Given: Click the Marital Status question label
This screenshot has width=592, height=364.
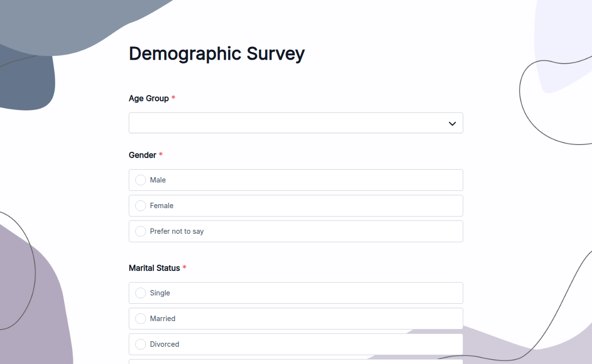Looking at the screenshot, I should click(x=153, y=268).
